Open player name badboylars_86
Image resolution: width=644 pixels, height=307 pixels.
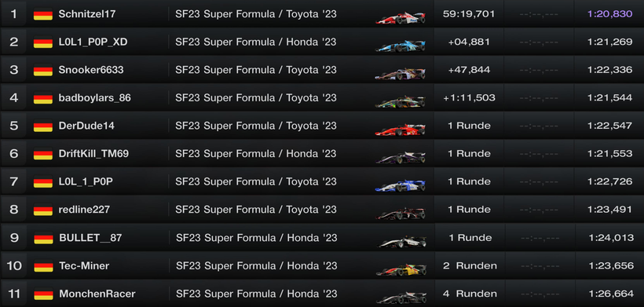pyautogui.click(x=95, y=98)
